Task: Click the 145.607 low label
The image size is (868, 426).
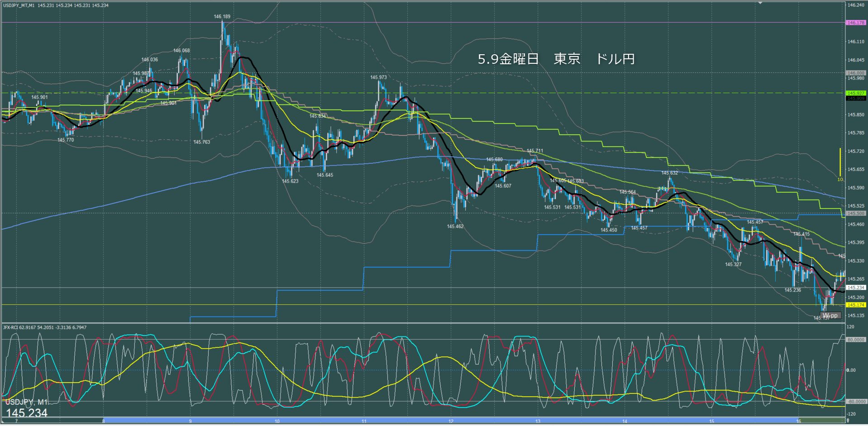Action: tap(503, 186)
